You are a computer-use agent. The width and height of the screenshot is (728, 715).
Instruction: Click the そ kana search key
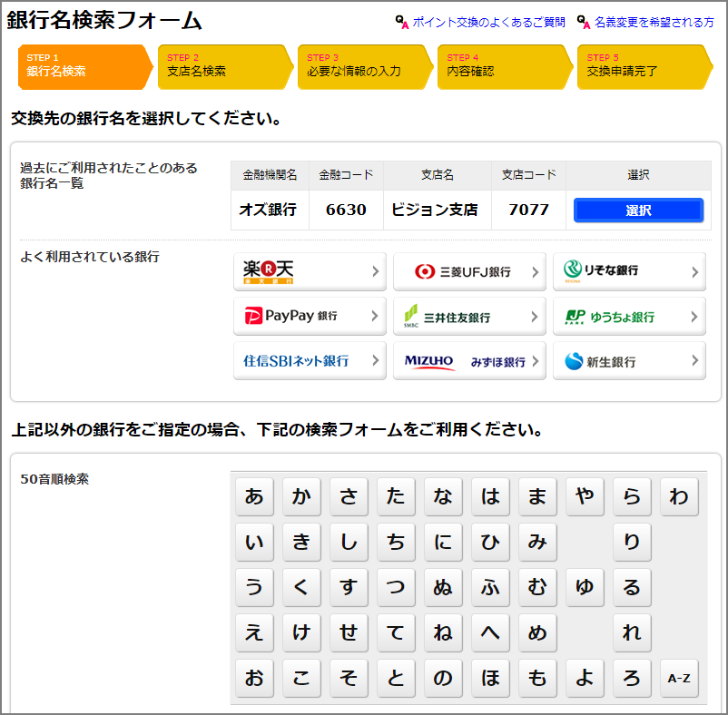click(x=349, y=679)
